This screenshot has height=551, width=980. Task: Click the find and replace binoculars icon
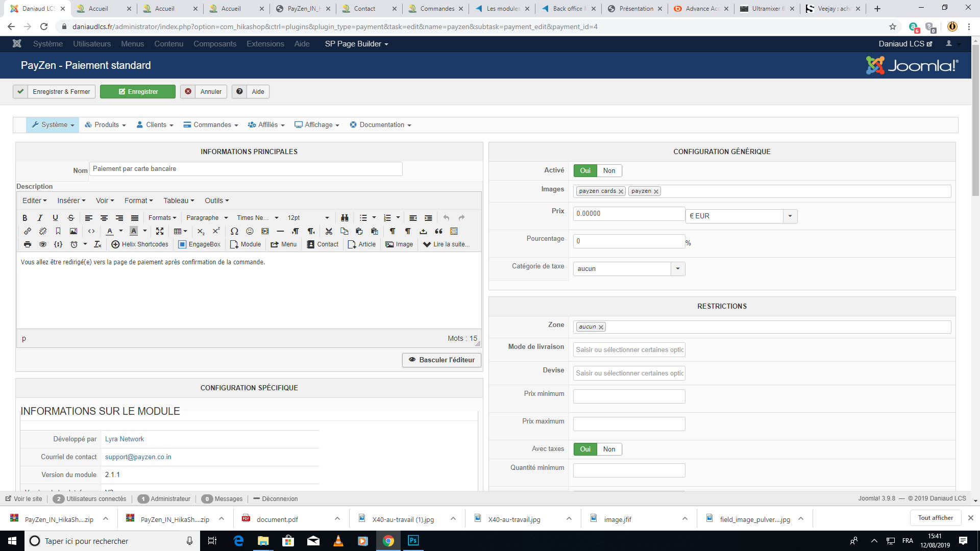coord(345,218)
